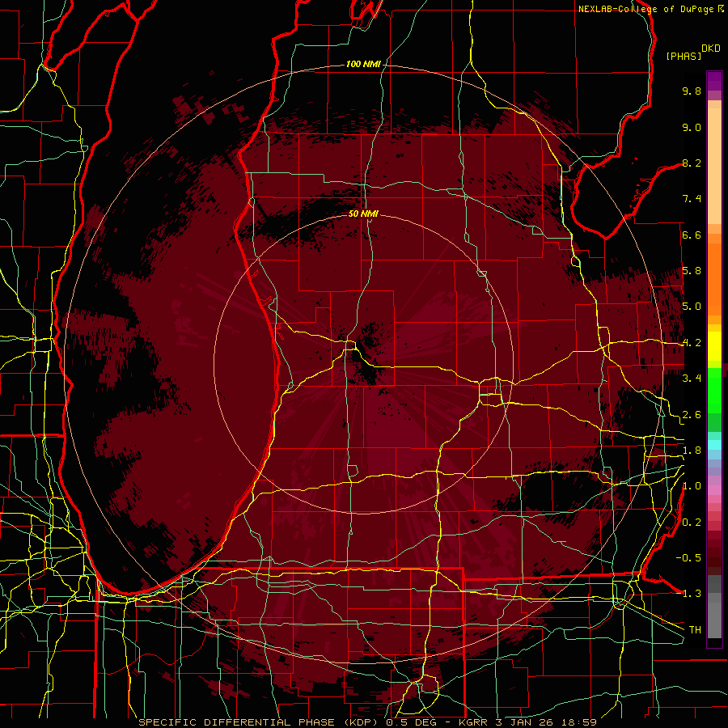Click the 100 NMI range ring label
This screenshot has width=728, height=728.
[363, 64]
